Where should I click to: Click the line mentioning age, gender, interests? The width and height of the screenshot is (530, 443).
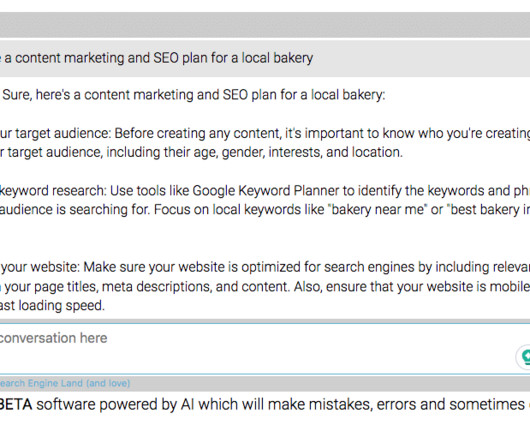201,152
